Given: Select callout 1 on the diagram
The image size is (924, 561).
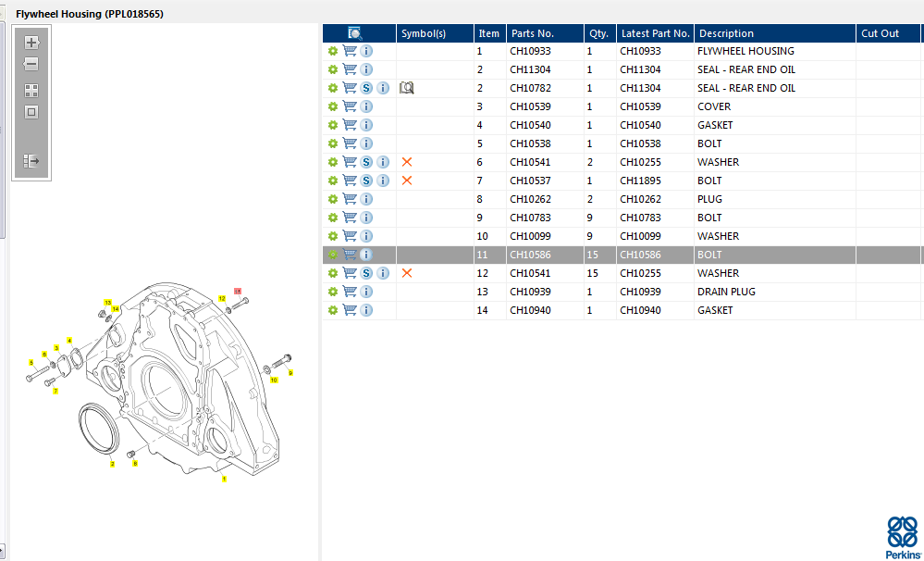Looking at the screenshot, I should (224, 479).
